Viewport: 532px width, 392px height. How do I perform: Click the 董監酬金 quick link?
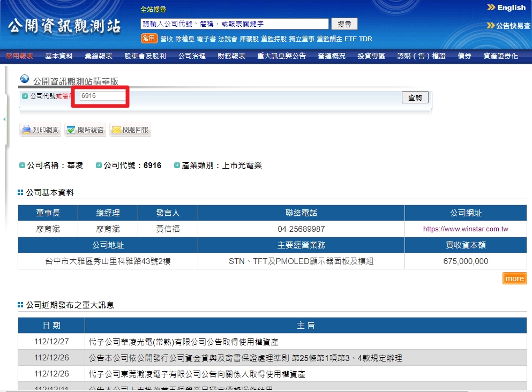[329, 39]
